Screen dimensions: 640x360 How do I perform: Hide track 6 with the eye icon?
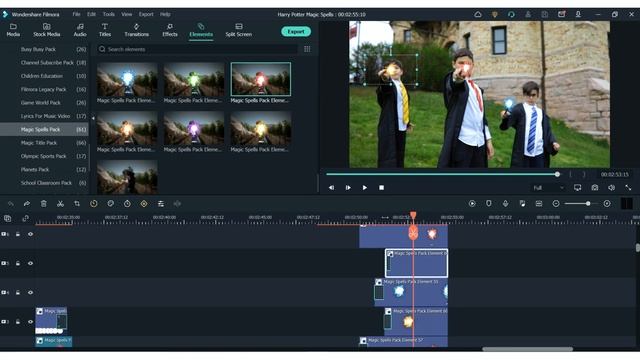tap(30, 234)
